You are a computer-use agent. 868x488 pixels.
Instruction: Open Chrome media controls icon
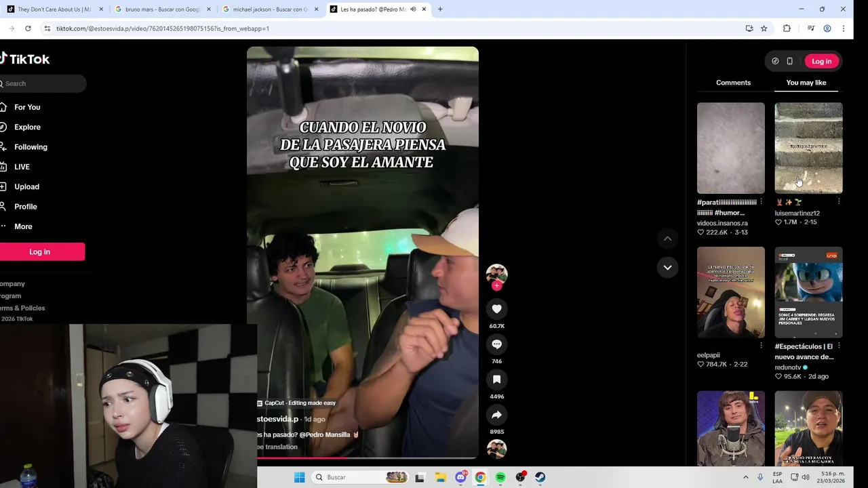(x=810, y=28)
